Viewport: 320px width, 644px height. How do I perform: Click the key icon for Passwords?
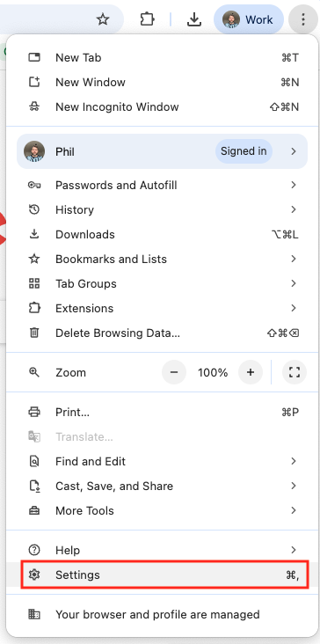coord(34,186)
